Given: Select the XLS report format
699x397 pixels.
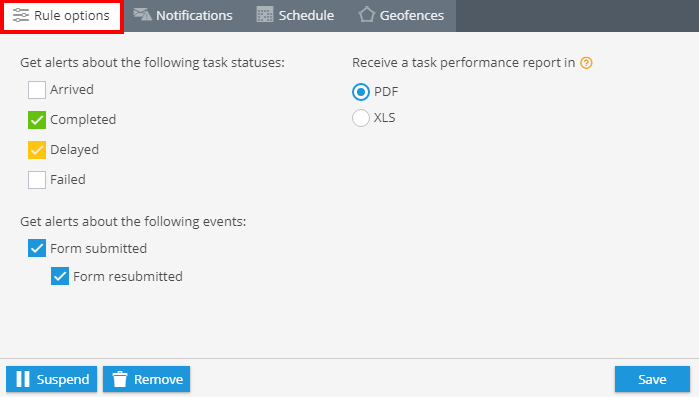Looking at the screenshot, I should tap(361, 118).
